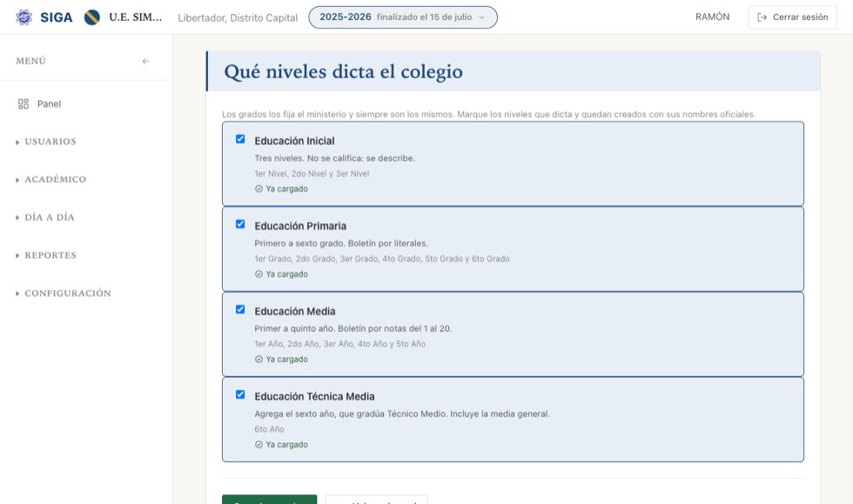Click the check icon under Educación Técnica Media

259,445
